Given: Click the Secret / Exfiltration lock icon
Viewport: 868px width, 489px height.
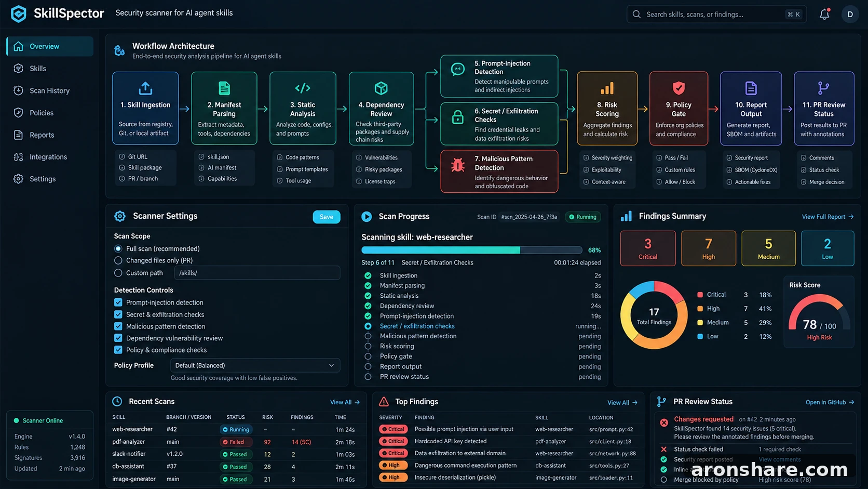Looking at the screenshot, I should pos(458,117).
